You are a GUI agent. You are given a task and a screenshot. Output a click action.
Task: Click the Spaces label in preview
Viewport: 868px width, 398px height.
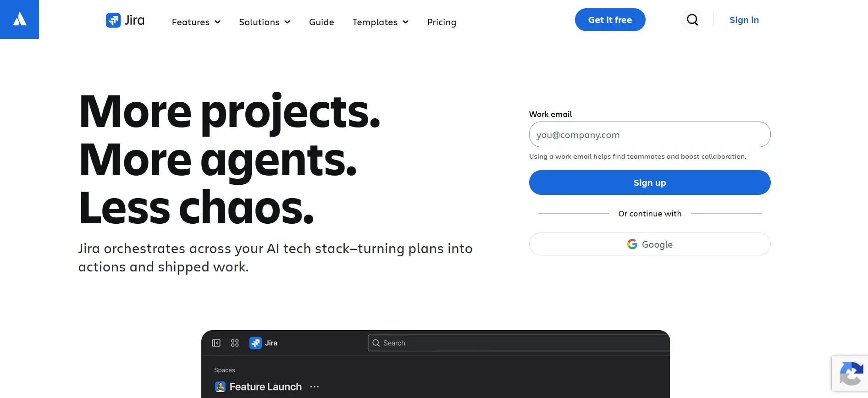pyautogui.click(x=224, y=370)
